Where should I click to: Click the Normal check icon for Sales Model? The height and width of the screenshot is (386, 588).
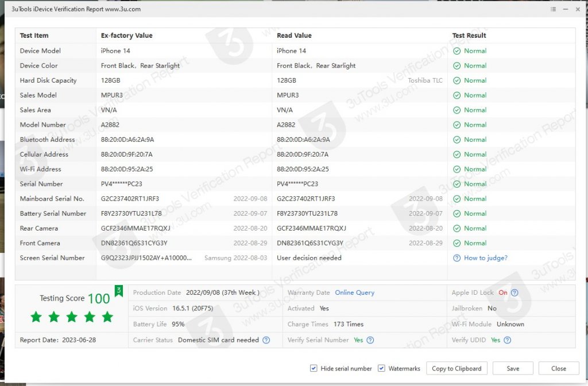point(457,95)
